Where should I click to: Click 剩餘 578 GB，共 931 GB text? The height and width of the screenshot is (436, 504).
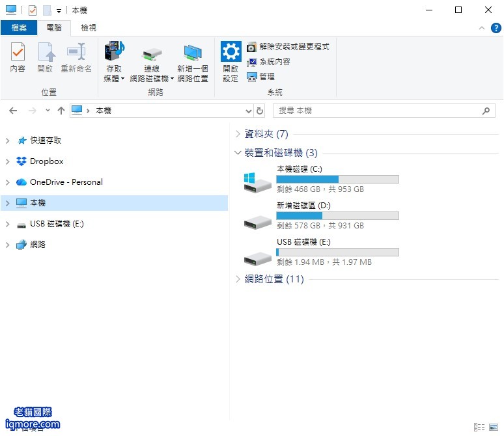click(x=320, y=226)
